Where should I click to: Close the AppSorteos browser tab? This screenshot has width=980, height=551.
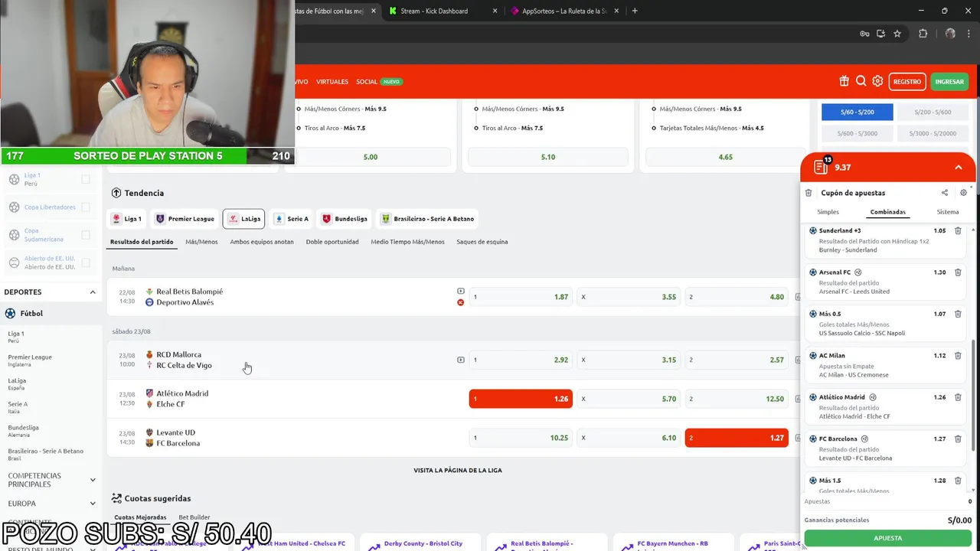[617, 11]
